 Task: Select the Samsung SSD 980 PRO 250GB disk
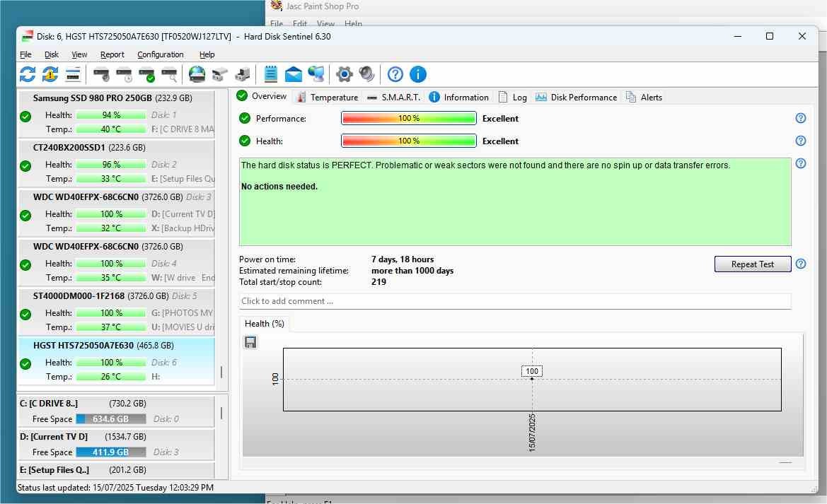coord(117,113)
